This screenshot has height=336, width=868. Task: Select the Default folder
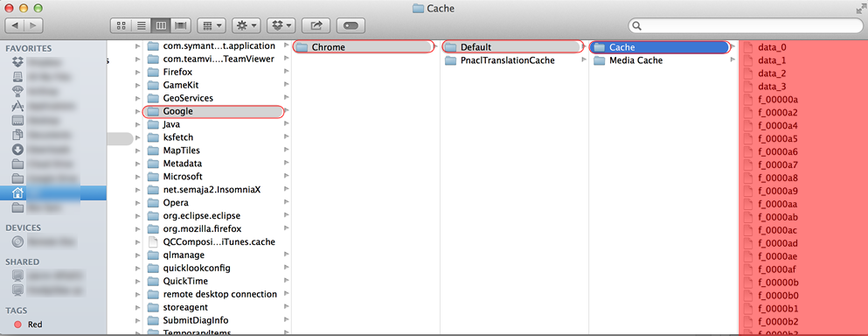click(512, 47)
